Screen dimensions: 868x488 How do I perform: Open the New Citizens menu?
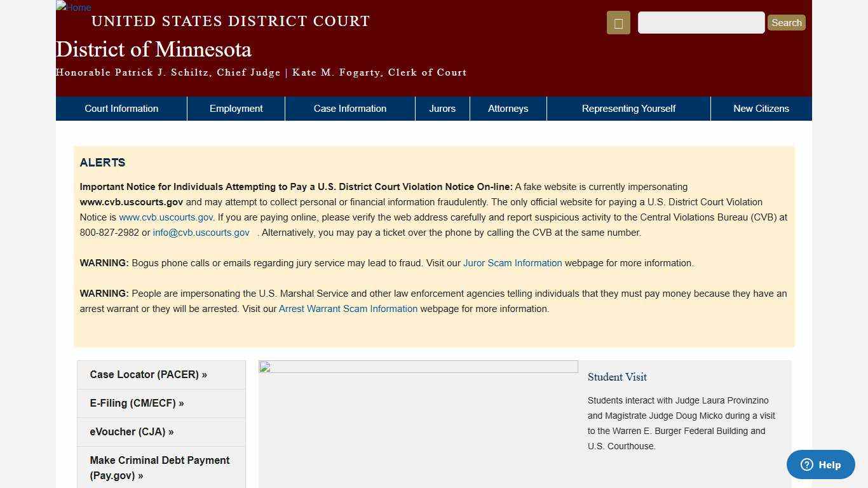pyautogui.click(x=761, y=108)
